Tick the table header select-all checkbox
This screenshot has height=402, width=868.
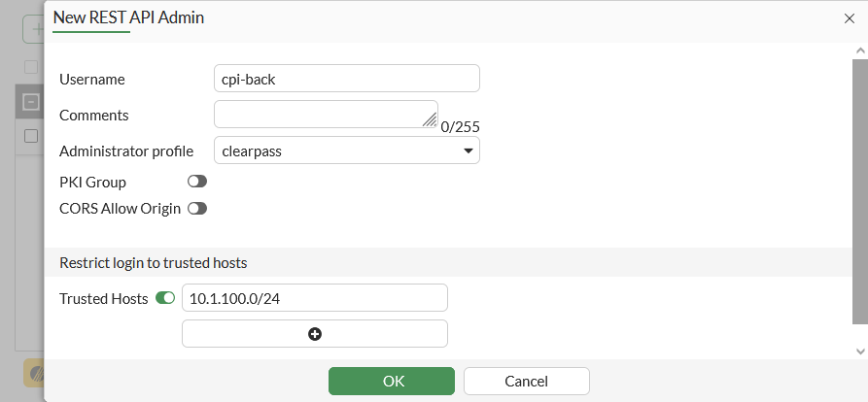tap(31, 67)
